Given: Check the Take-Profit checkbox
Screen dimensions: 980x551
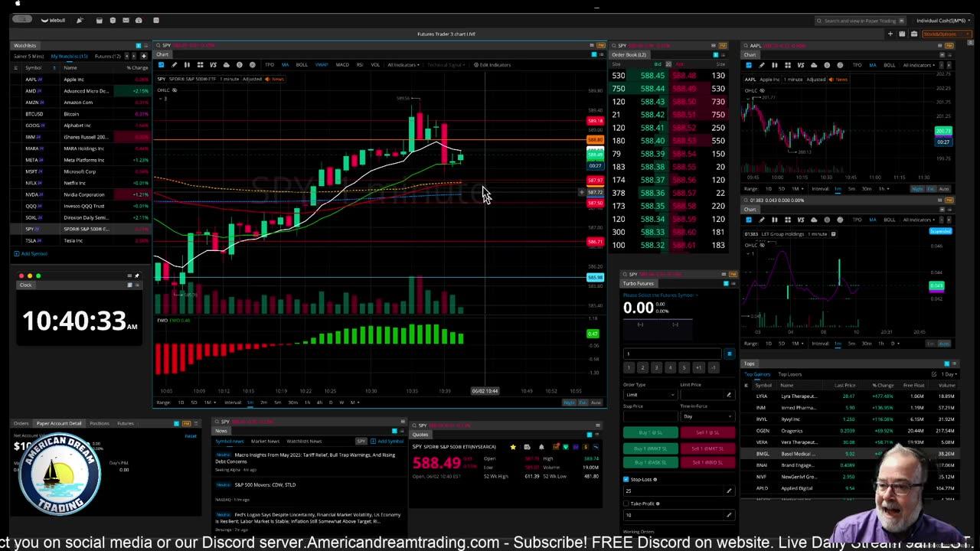Looking at the screenshot, I should pyautogui.click(x=626, y=504).
